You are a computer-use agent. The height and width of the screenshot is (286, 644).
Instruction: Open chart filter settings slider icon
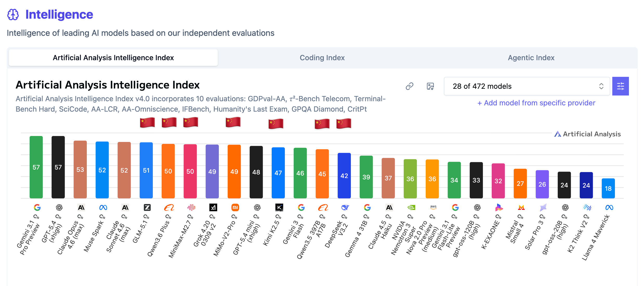point(620,86)
